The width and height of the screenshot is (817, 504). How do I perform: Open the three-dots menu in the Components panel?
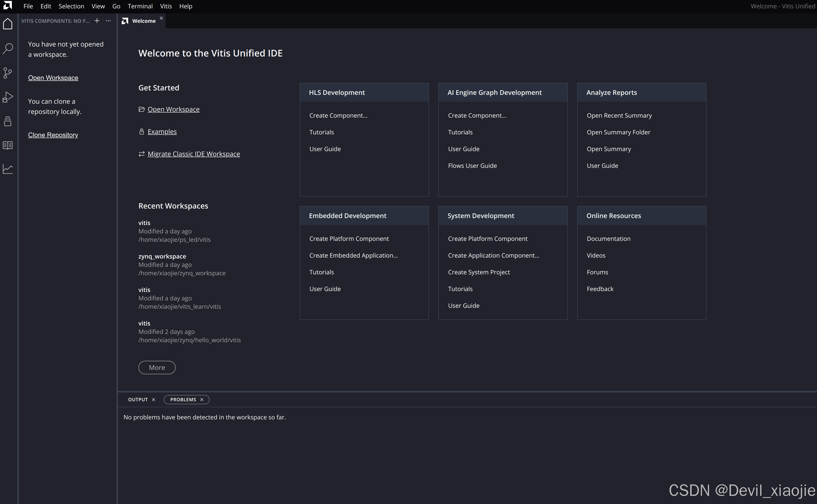click(108, 21)
